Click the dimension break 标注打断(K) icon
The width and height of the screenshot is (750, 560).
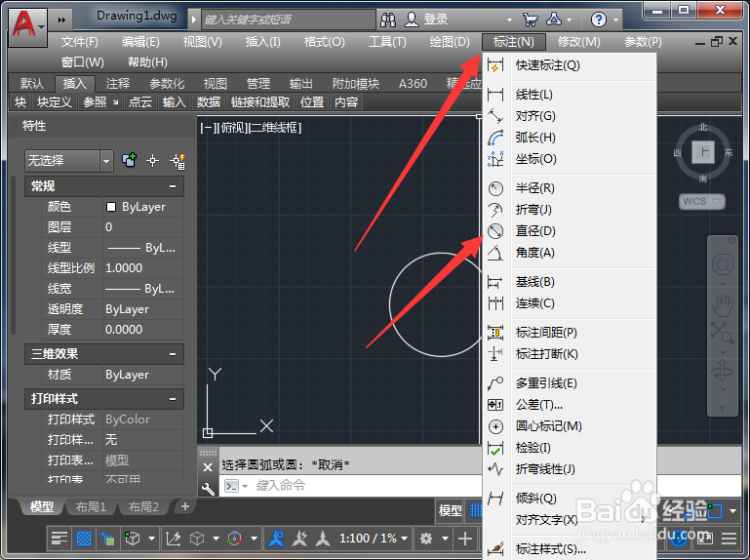click(x=495, y=354)
